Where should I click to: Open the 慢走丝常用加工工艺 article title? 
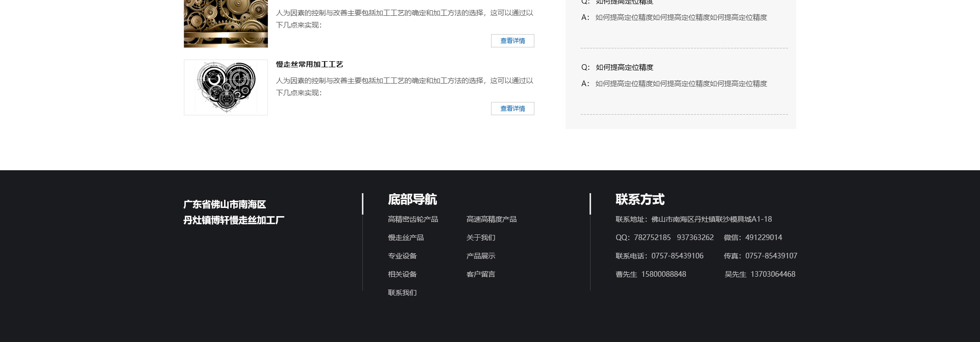tap(309, 64)
